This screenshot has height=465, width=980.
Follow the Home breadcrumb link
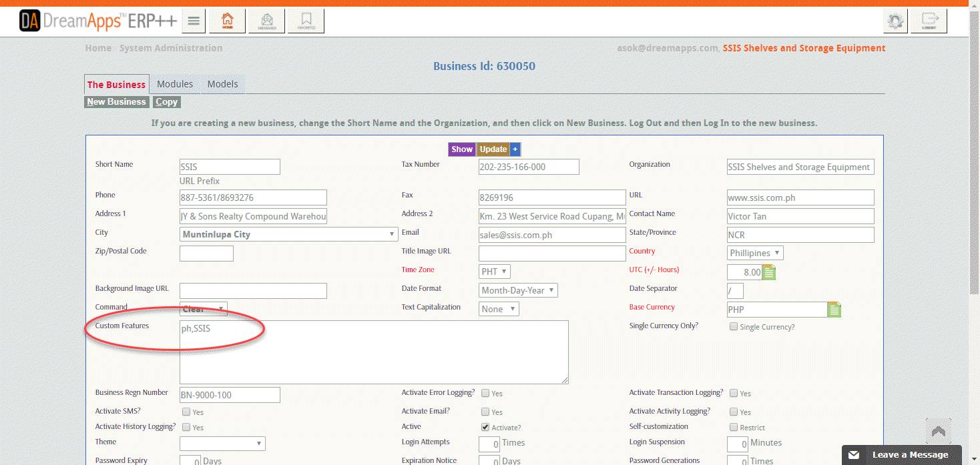(x=98, y=48)
